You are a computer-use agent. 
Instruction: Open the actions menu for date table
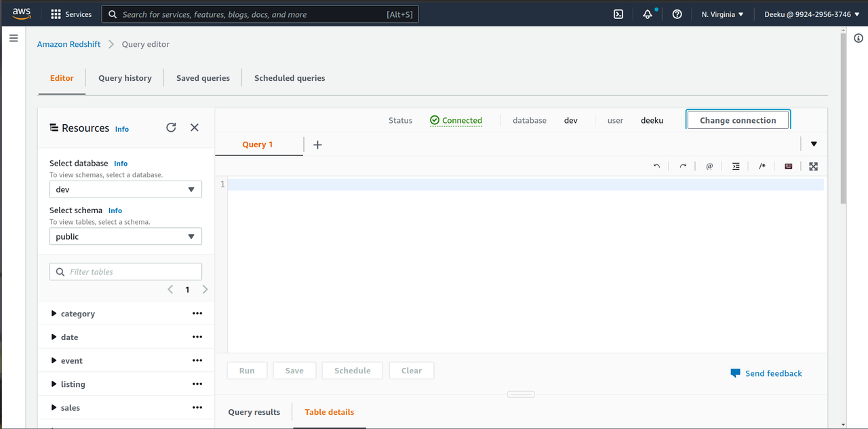(x=197, y=337)
